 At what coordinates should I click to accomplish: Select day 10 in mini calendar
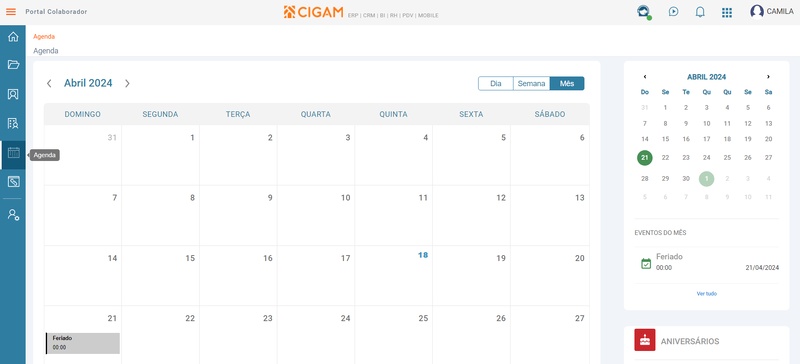click(707, 124)
